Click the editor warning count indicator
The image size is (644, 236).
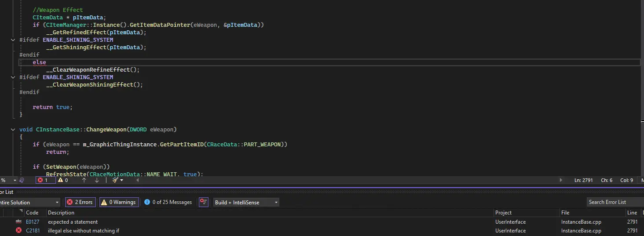(63, 180)
